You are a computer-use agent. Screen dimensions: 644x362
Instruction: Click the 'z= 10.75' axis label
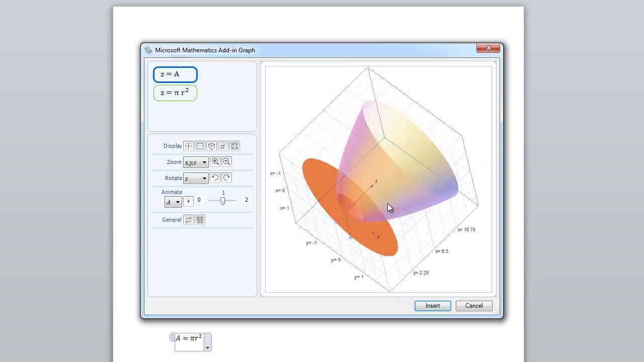pyautogui.click(x=466, y=230)
